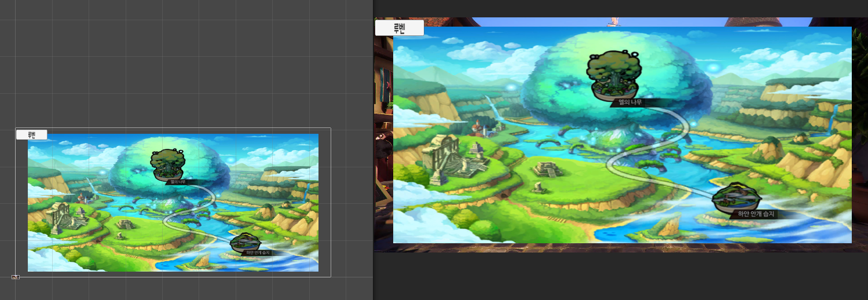
Task: Click the 루벤 button in the Game view
Action: coord(400,28)
